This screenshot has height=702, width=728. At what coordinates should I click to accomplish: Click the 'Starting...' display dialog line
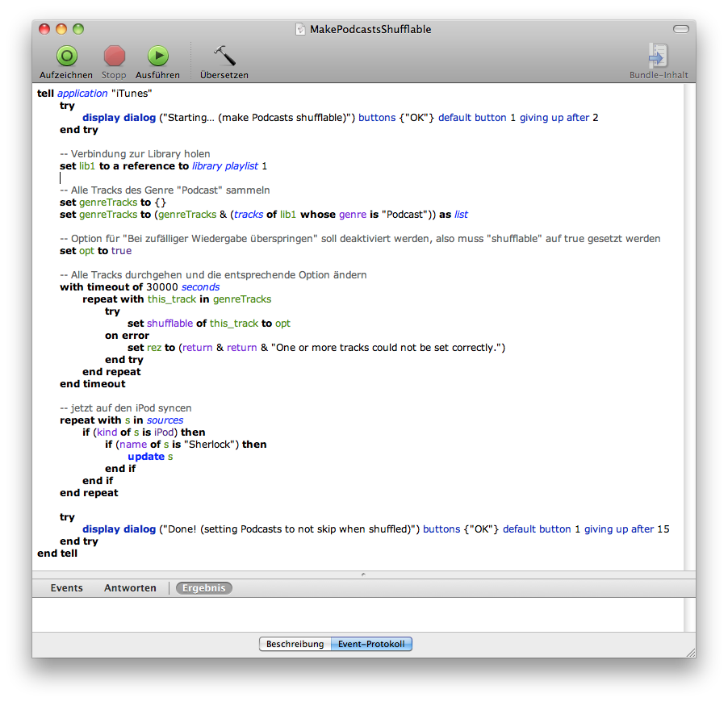click(x=341, y=118)
